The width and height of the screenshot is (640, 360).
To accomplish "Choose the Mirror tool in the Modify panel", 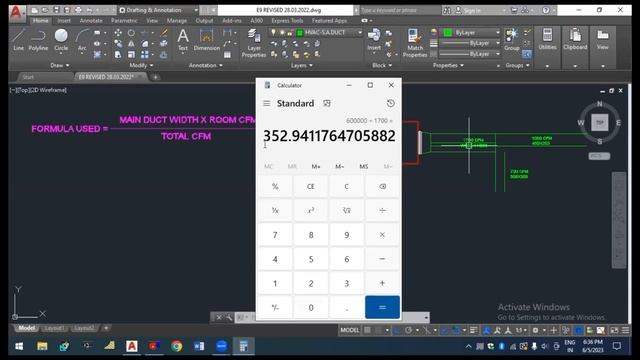I will (x=131, y=44).
